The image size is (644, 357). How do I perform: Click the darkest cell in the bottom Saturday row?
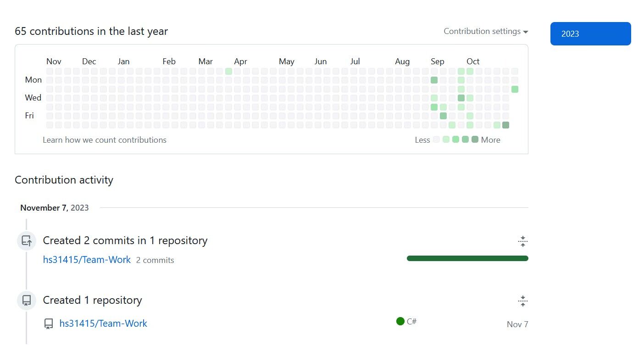[x=505, y=125]
